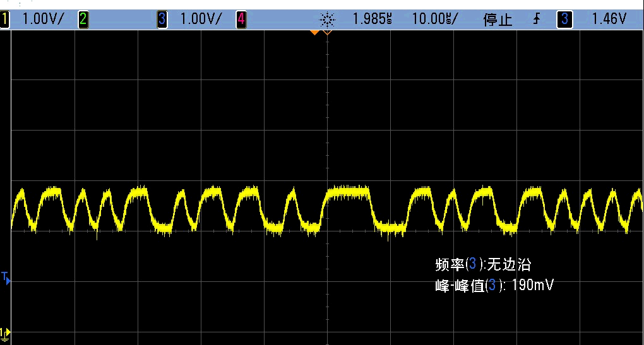644x345 pixels.
Task: Click the 频率(3):无边沿 measurement readout
Action: click(483, 265)
